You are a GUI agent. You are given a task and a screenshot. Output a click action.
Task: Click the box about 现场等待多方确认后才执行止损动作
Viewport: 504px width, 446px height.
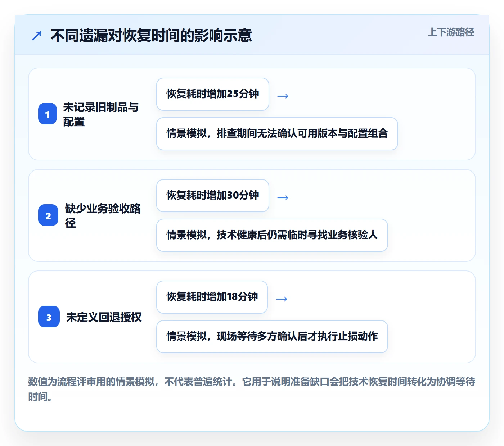tap(272, 337)
